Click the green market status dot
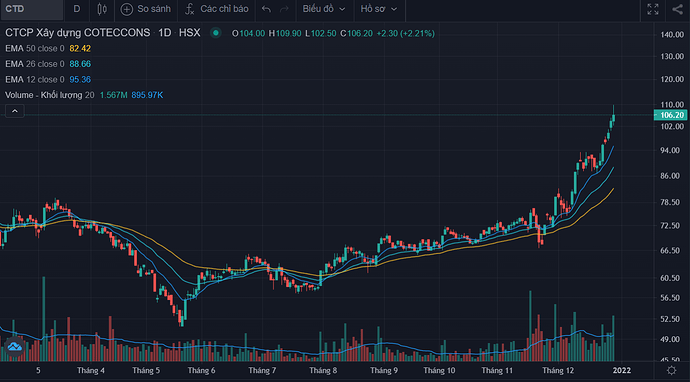This screenshot has height=382, width=690. [216, 33]
